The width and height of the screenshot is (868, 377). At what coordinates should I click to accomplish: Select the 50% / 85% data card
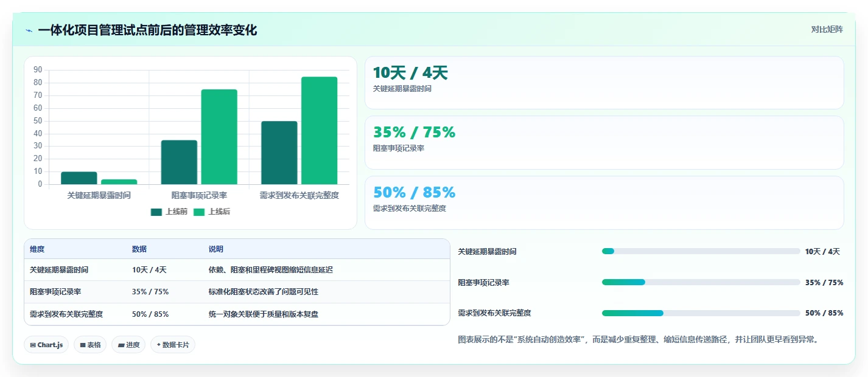point(604,202)
